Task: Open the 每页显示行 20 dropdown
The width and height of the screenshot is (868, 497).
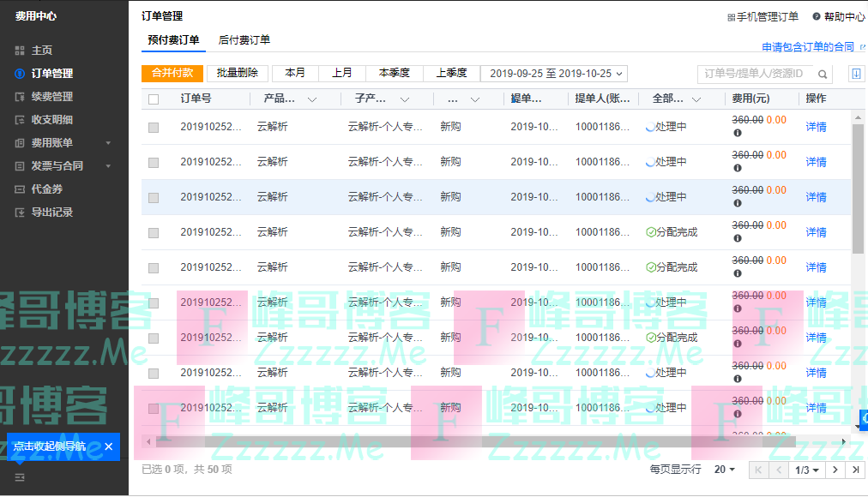Action: click(724, 470)
